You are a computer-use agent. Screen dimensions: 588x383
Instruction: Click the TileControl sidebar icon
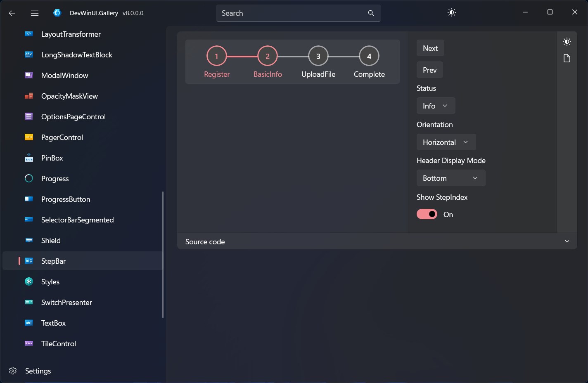pyautogui.click(x=29, y=343)
